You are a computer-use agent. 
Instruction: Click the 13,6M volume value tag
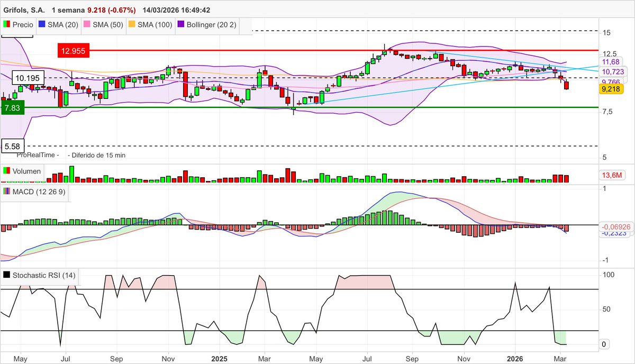pyautogui.click(x=612, y=175)
